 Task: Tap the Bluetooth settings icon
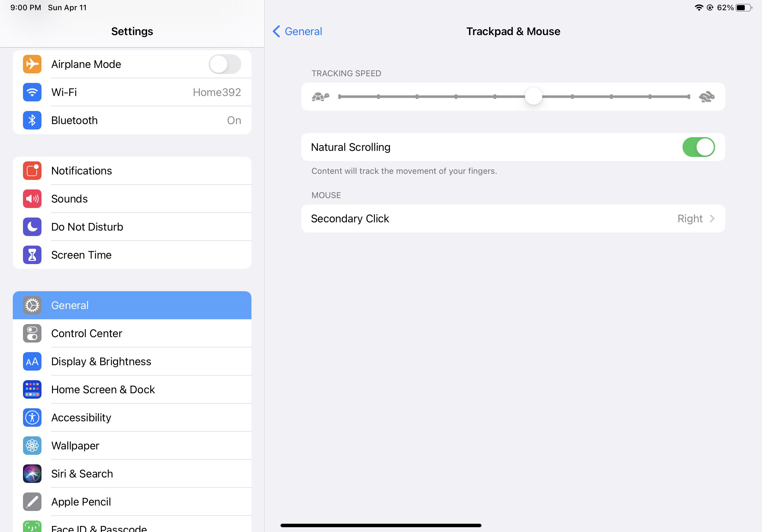pyautogui.click(x=31, y=120)
